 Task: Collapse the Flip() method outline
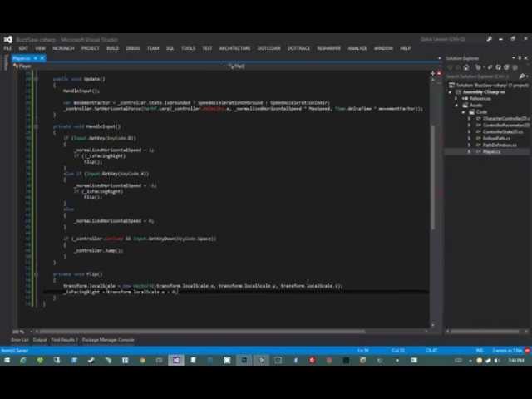37,274
